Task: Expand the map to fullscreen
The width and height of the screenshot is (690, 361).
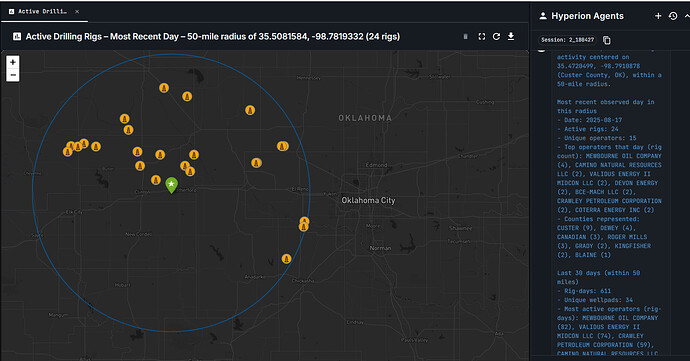Action: coord(482,37)
